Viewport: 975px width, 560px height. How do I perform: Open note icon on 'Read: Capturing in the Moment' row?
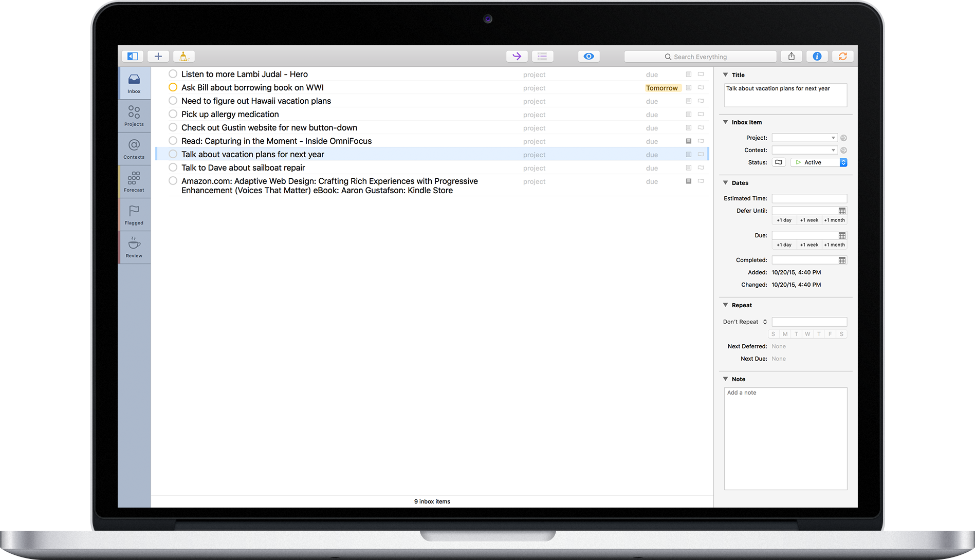click(x=689, y=141)
